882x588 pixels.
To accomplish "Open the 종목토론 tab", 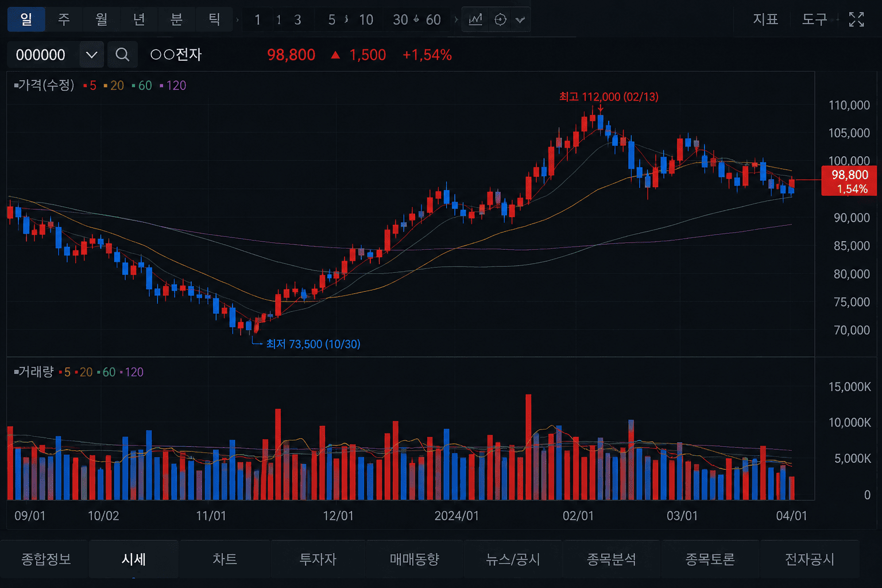I will point(710,559).
